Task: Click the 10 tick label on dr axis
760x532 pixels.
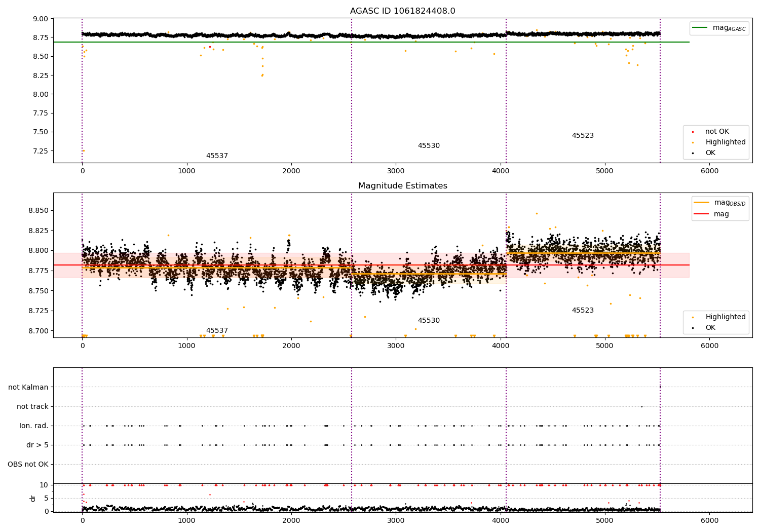Action: [44, 485]
